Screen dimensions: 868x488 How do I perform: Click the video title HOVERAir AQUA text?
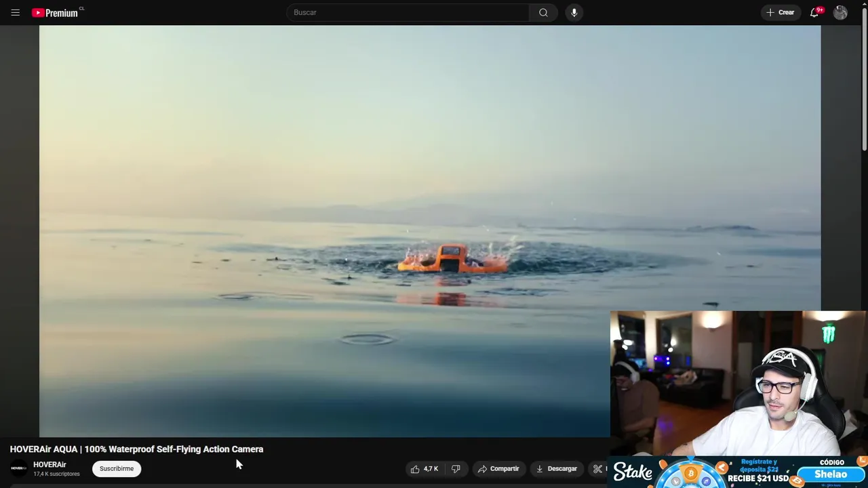136,449
